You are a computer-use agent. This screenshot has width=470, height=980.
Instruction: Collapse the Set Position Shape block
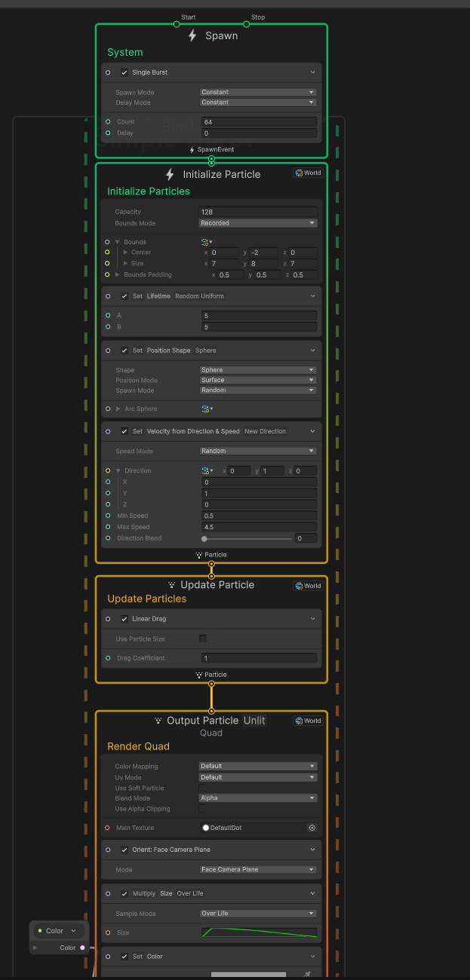coord(312,351)
